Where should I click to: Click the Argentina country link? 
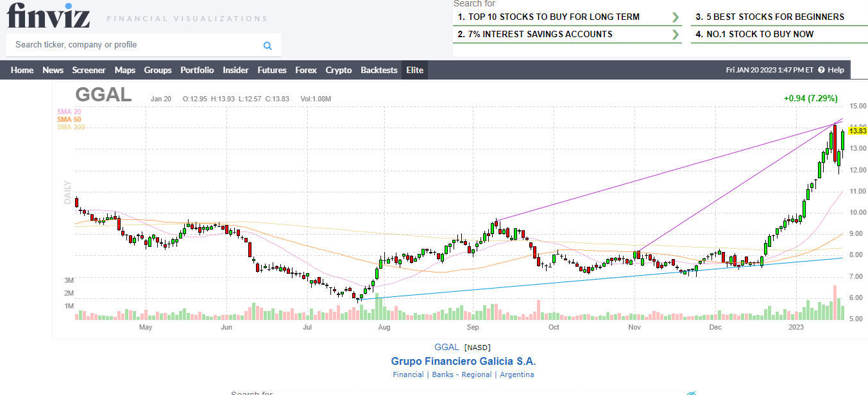[x=517, y=374]
